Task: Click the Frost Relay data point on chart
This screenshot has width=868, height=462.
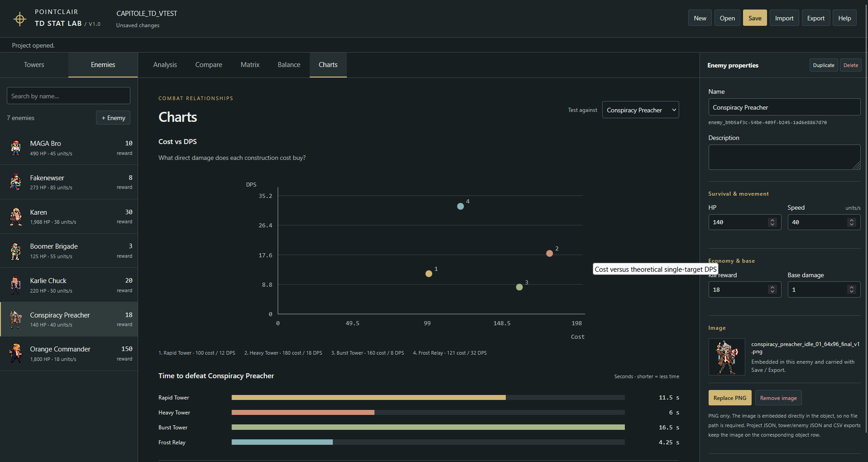Action: tap(460, 206)
